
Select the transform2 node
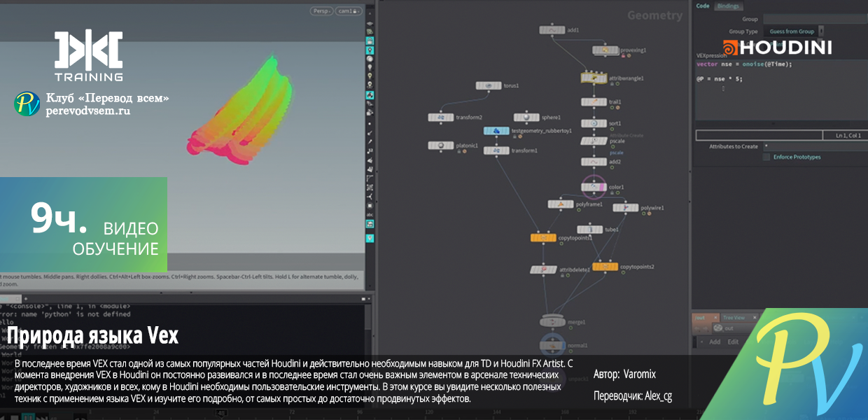(441, 118)
